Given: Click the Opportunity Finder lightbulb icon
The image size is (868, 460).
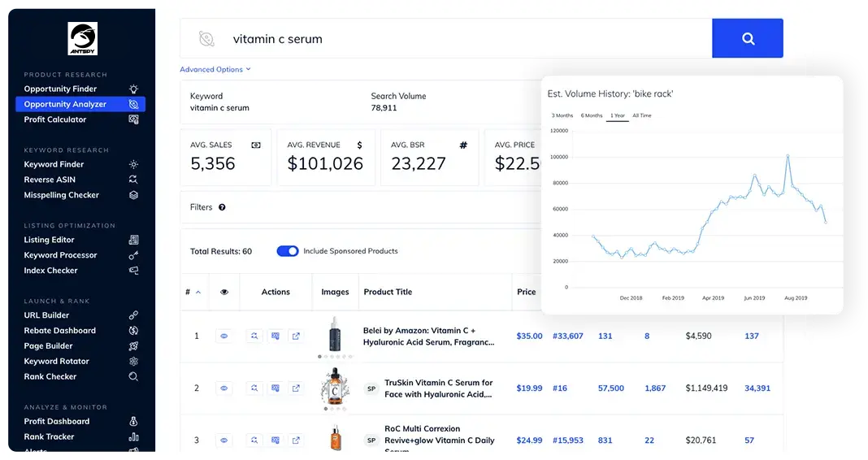Looking at the screenshot, I should [133, 89].
